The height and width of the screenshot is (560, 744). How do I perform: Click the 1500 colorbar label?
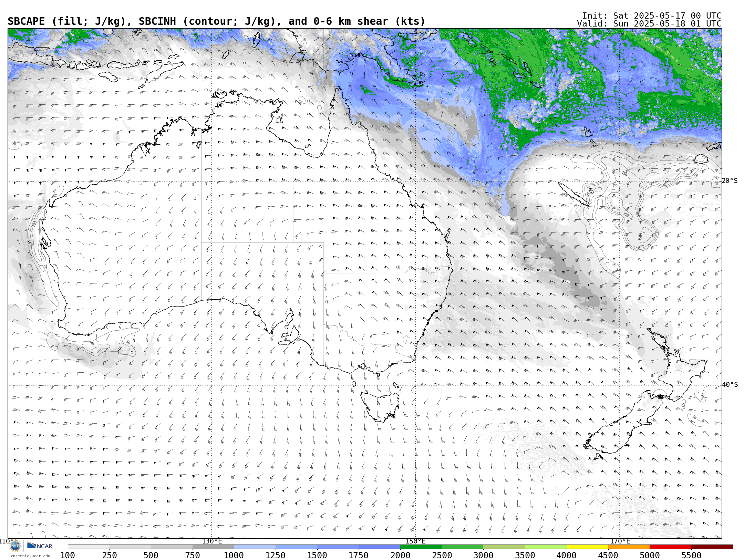317,555
